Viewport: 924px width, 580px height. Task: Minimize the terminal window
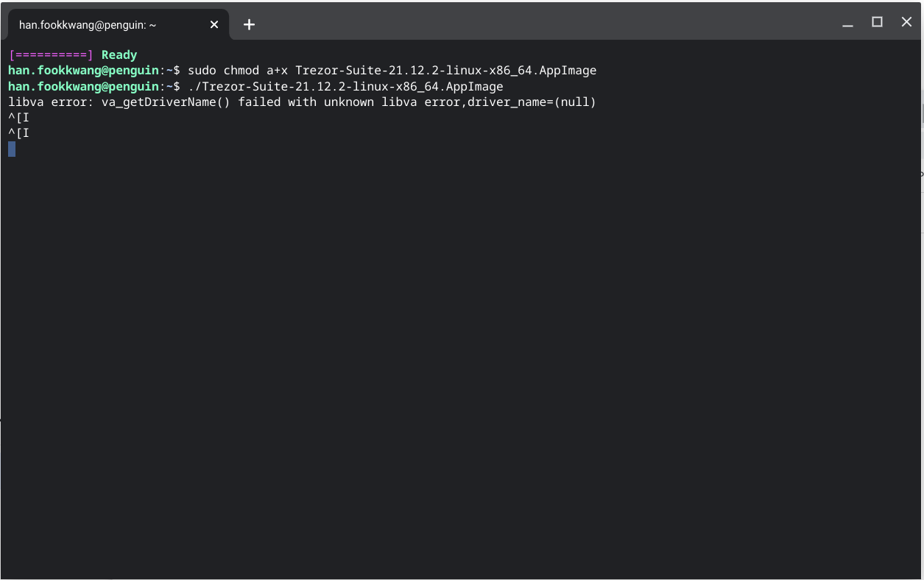[847, 23]
